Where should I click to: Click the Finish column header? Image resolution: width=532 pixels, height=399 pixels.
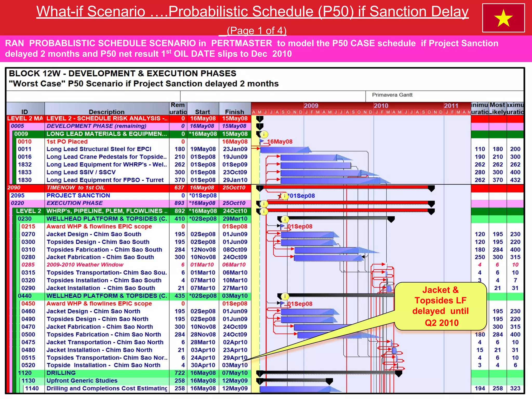[x=234, y=112]
